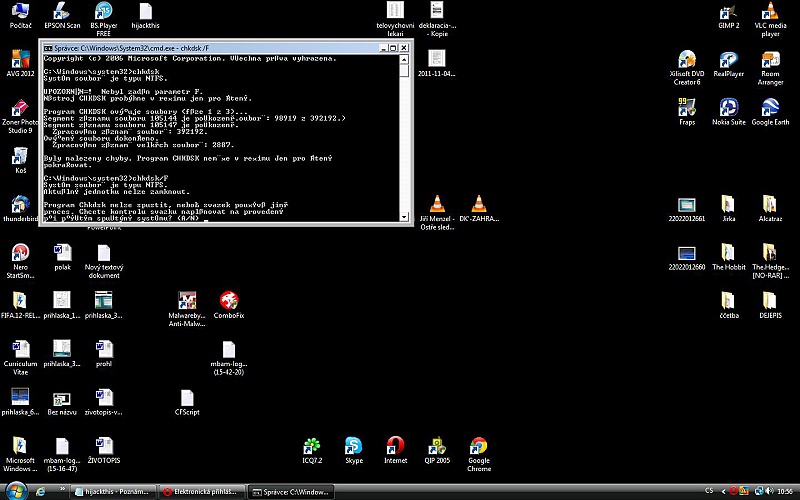Select image file 22022012661

tap(687, 208)
